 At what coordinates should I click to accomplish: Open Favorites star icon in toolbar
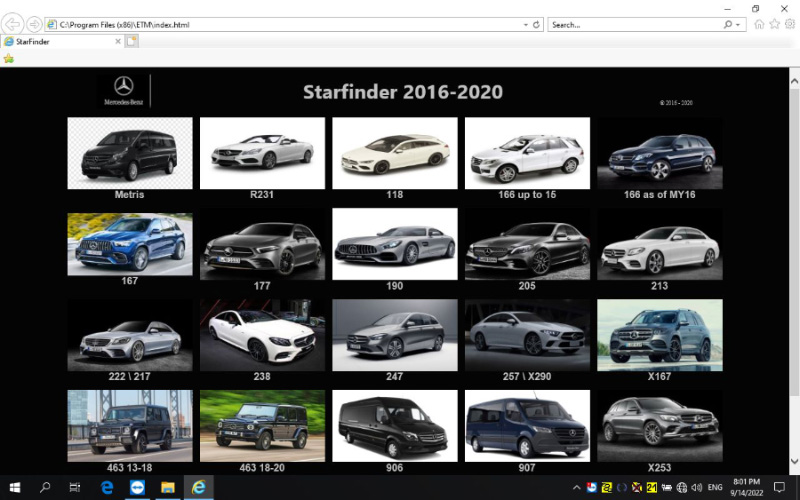tap(774, 24)
